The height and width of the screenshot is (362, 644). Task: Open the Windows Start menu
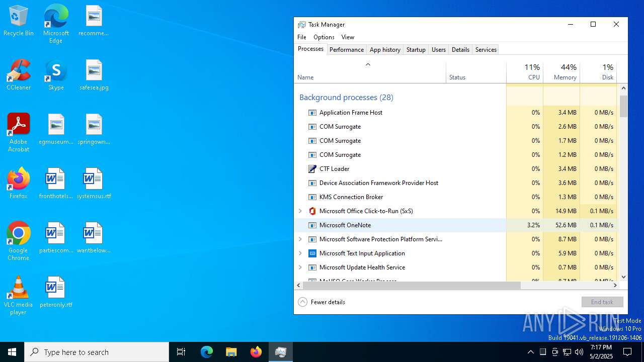[x=12, y=352]
